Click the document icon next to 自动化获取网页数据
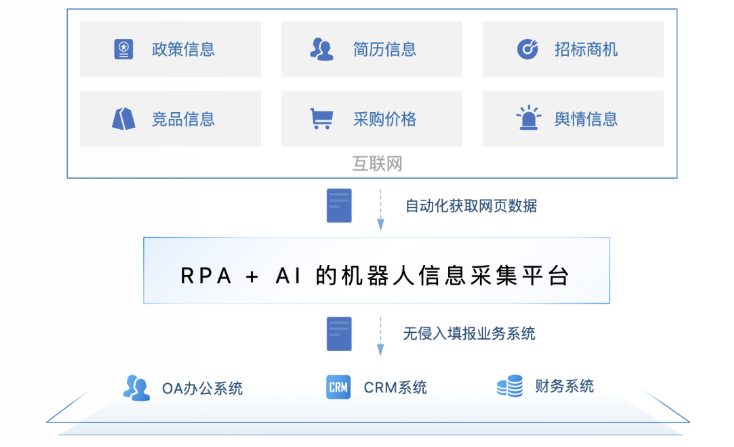 point(339,205)
